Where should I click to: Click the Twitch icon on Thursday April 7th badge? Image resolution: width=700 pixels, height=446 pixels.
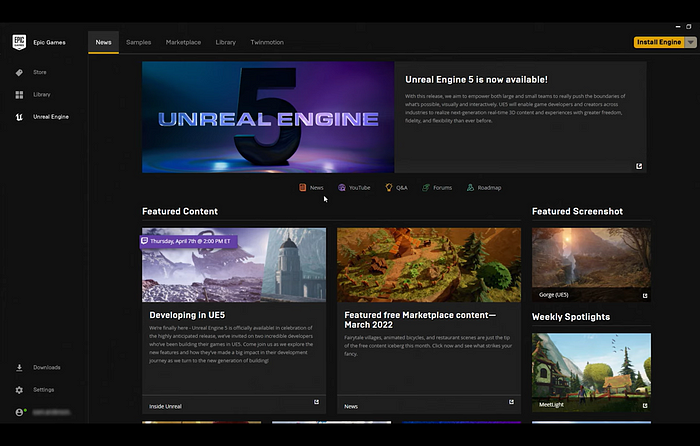145,241
